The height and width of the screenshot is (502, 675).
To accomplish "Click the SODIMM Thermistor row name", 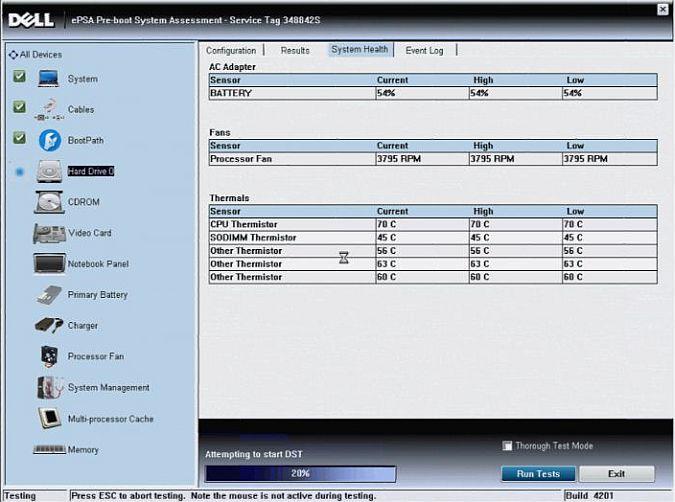I will pyautogui.click(x=253, y=238).
